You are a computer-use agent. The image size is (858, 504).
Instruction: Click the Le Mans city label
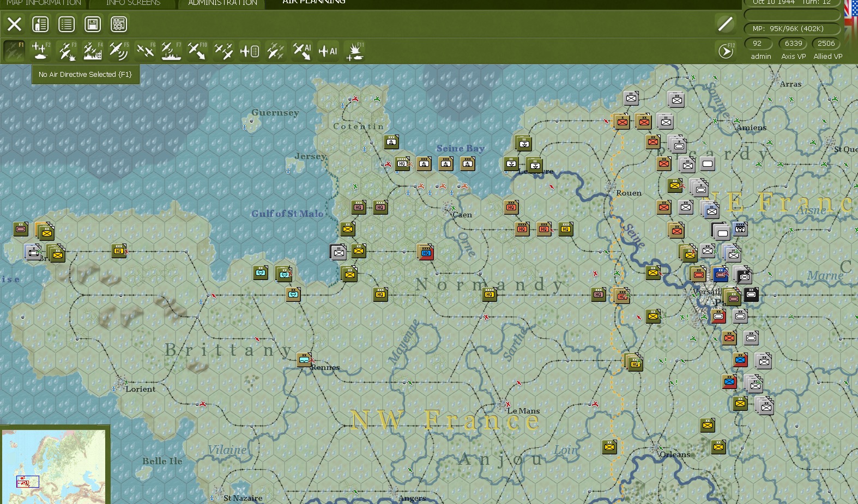click(x=523, y=411)
